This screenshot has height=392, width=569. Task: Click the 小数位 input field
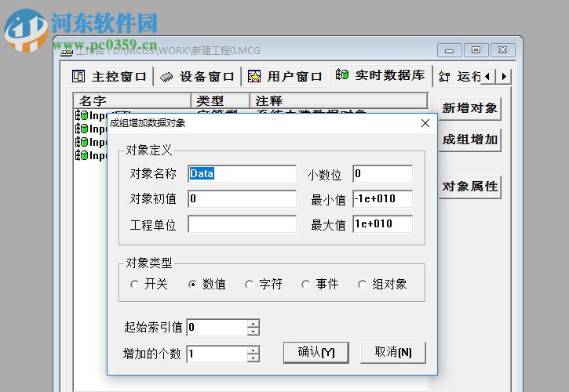pos(382,174)
